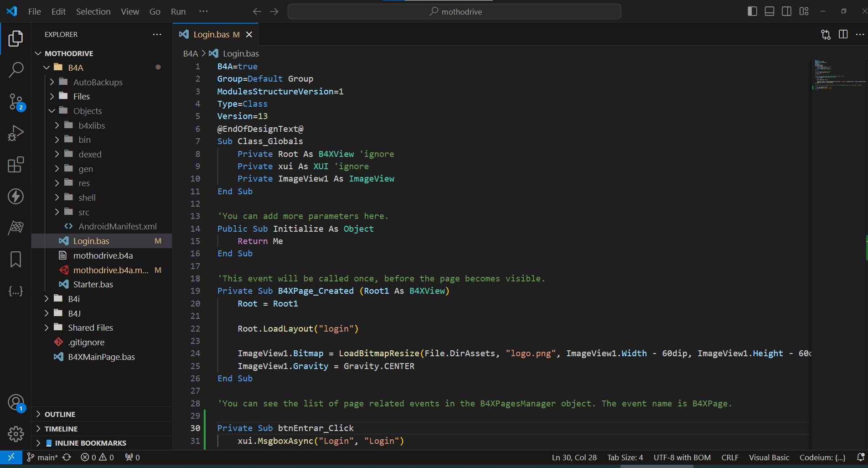Open the Run menu
This screenshot has width=868, height=468.
point(178,11)
